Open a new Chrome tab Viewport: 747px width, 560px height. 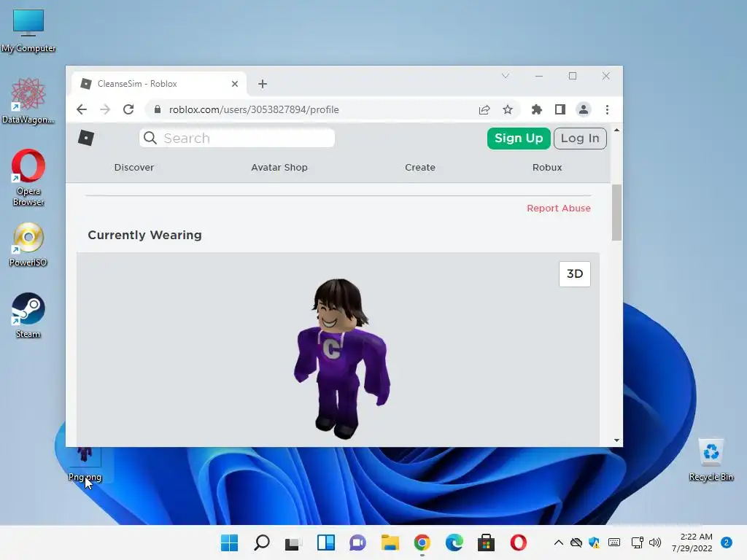pyautogui.click(x=263, y=84)
